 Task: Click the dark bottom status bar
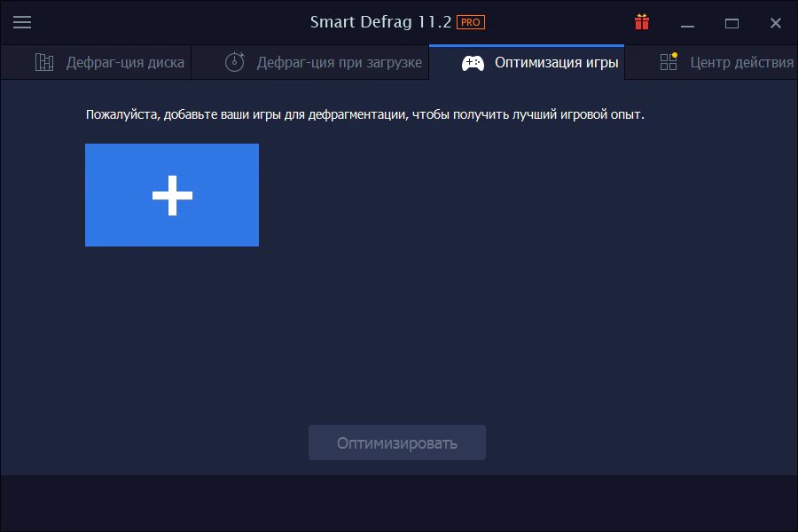tap(399, 503)
